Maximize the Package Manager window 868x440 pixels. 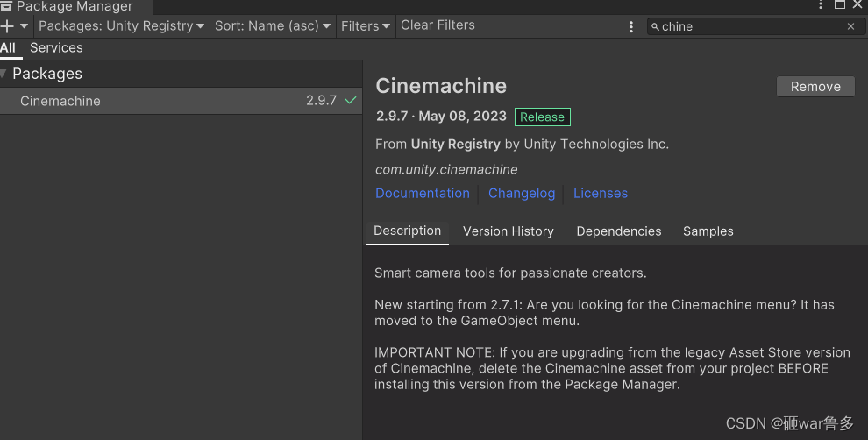click(x=840, y=5)
